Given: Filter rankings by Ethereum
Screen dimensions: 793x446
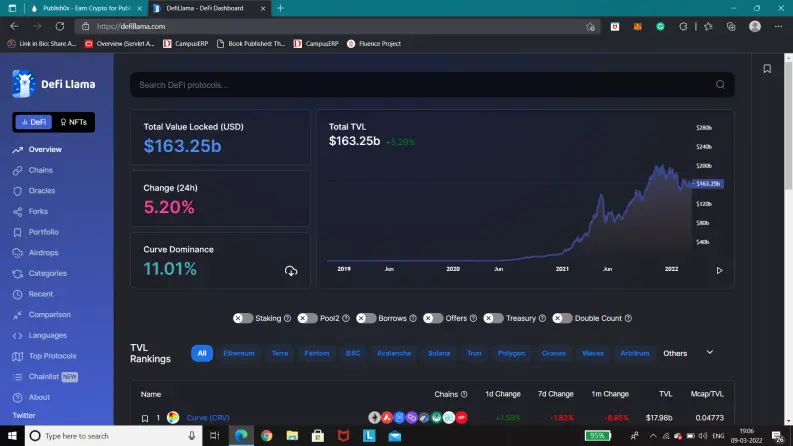Looking at the screenshot, I should [239, 353].
